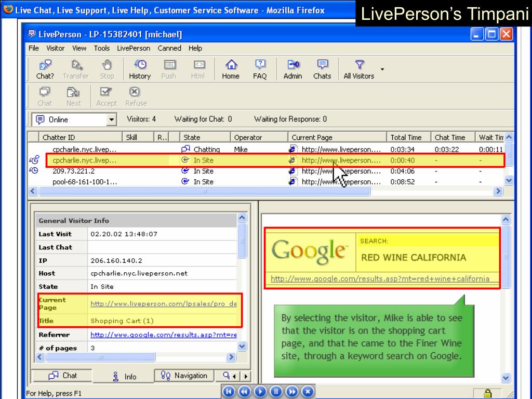Open the Tools menu
The height and width of the screenshot is (399, 532).
(x=102, y=48)
